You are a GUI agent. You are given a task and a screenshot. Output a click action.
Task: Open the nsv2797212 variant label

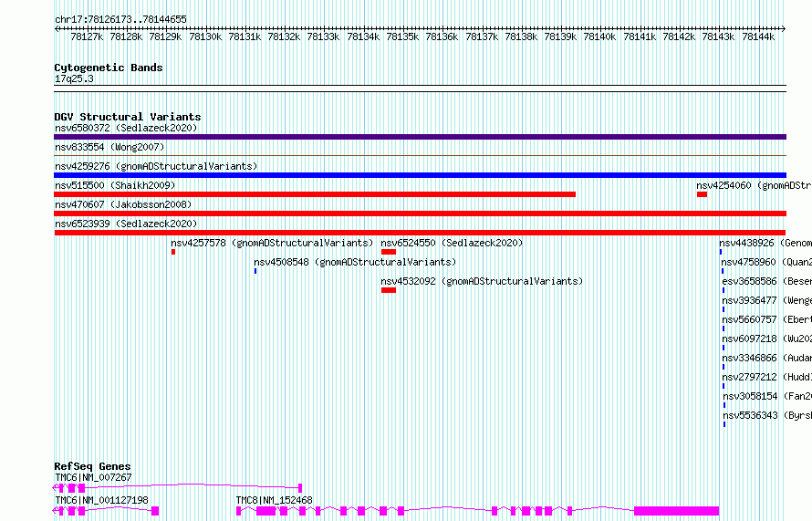(x=767, y=377)
